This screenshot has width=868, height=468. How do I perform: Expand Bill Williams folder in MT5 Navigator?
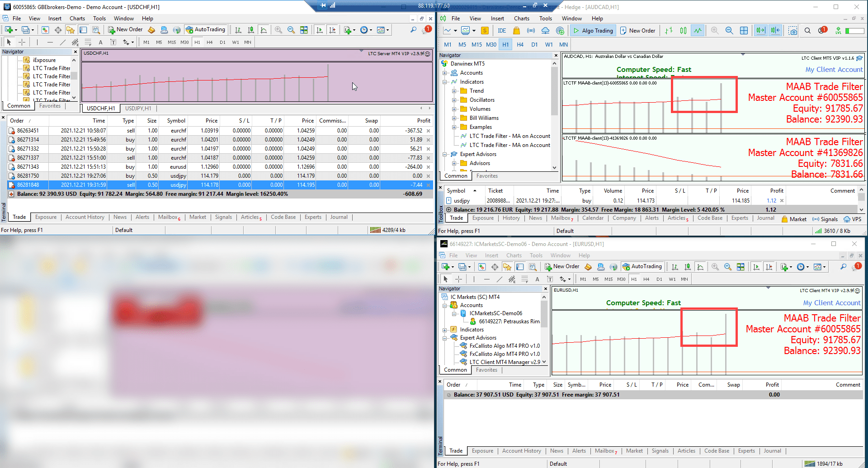454,118
